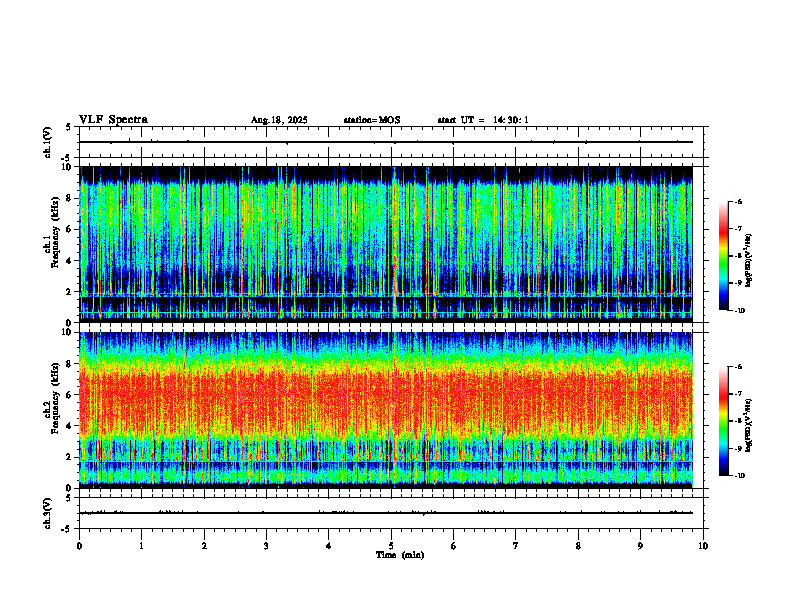Click the ch.2 spectrogram plot area
Image resolution: width=792 pixels, height=612 pixels.
pos(386,410)
